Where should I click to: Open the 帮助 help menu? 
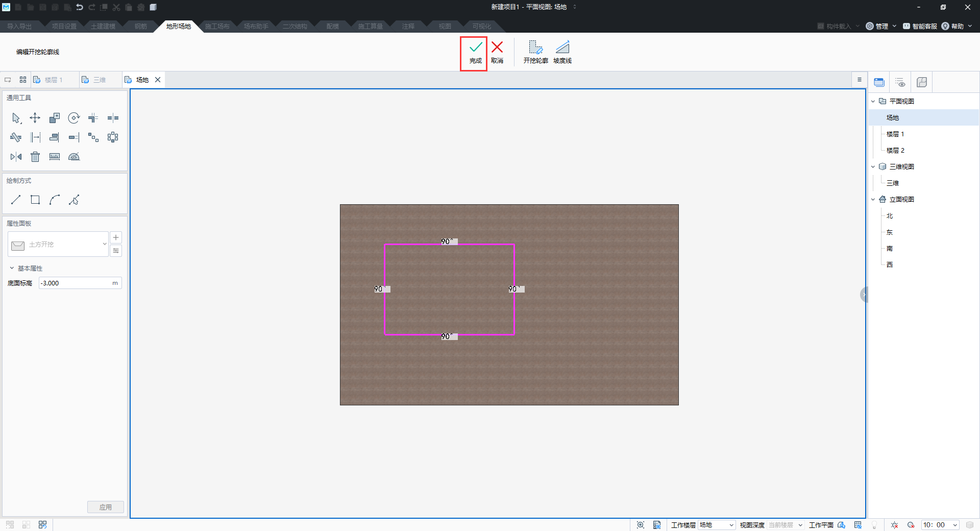(957, 26)
